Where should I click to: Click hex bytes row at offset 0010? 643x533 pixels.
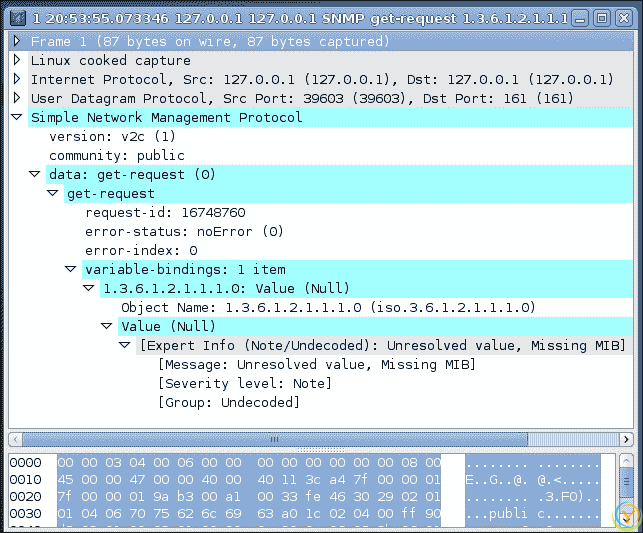coord(249,479)
